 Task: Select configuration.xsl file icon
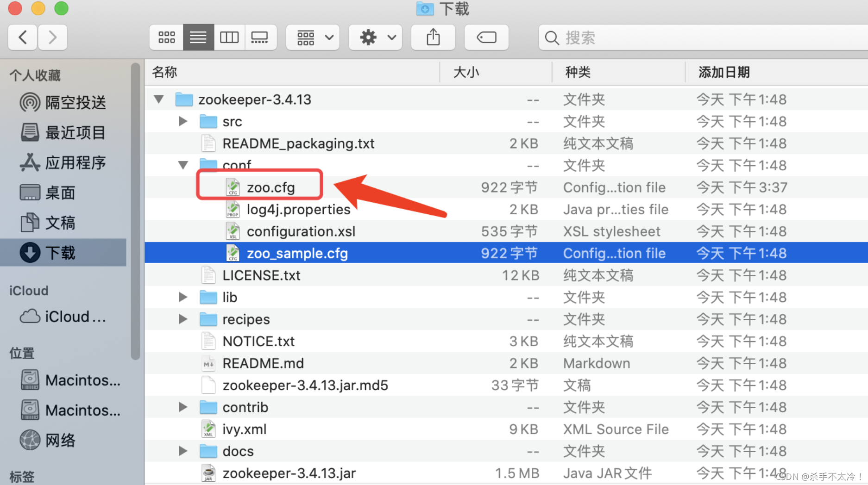point(233,231)
